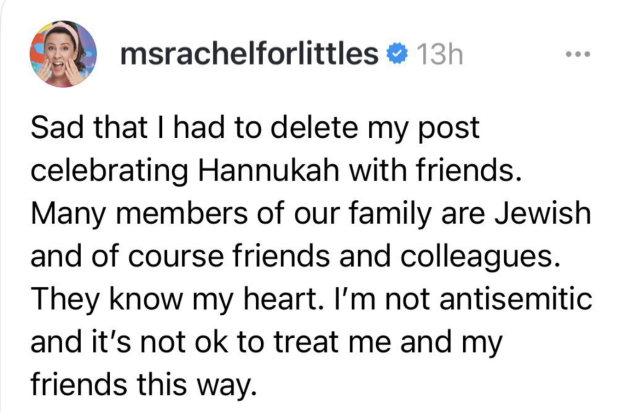
Task: Open the three-dot more options menu
Action: pyautogui.click(x=578, y=53)
